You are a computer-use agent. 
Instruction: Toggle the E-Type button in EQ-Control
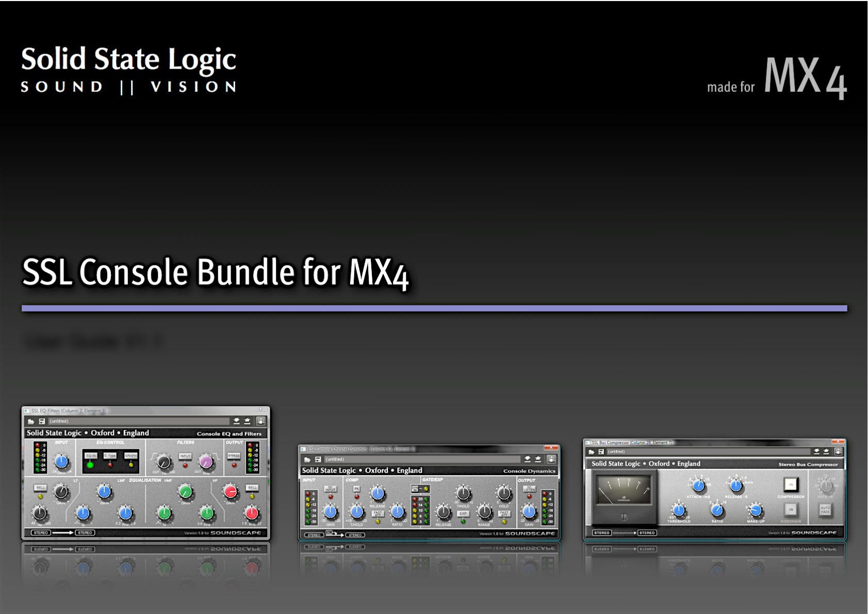coord(110,456)
